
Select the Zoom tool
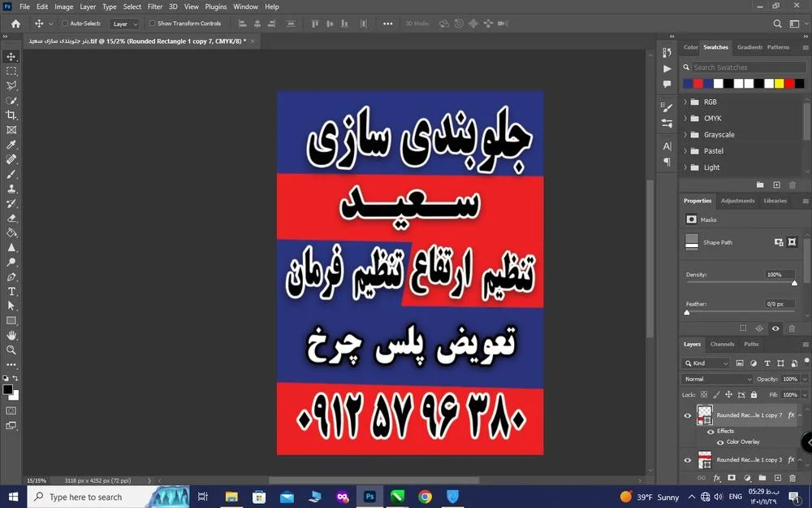pos(11,350)
